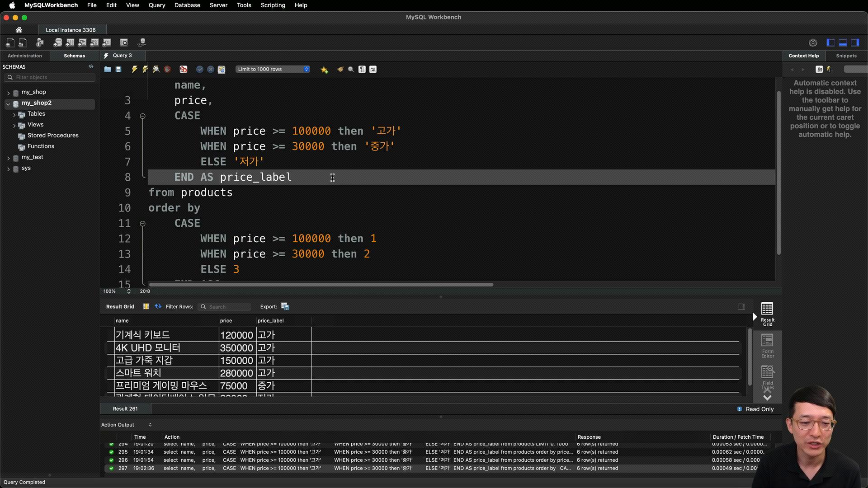Toggle continue-on-error for script execution
Screen dimensions: 868x488
(184, 69)
